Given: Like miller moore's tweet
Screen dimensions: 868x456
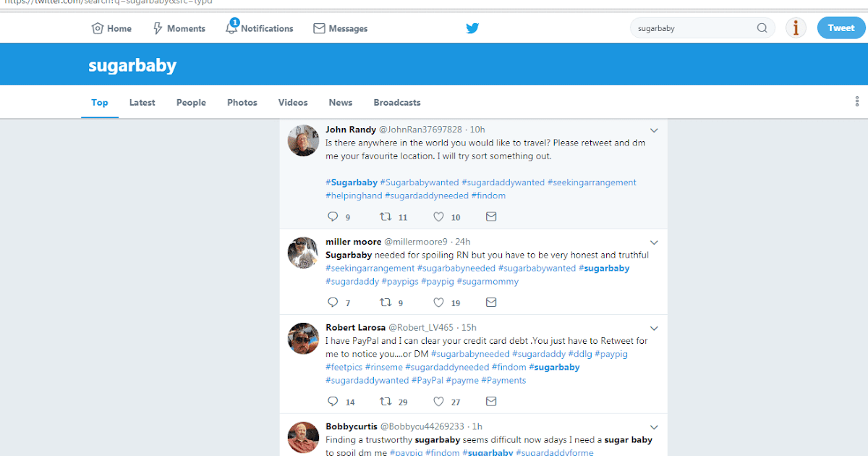Looking at the screenshot, I should point(438,302).
